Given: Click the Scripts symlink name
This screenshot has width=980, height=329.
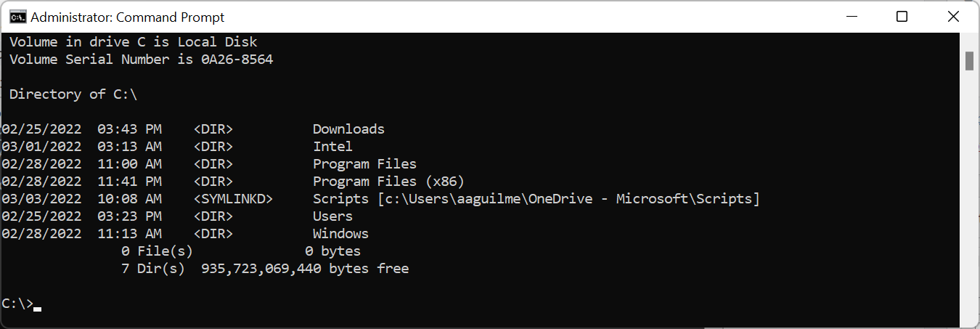Looking at the screenshot, I should (340, 199).
